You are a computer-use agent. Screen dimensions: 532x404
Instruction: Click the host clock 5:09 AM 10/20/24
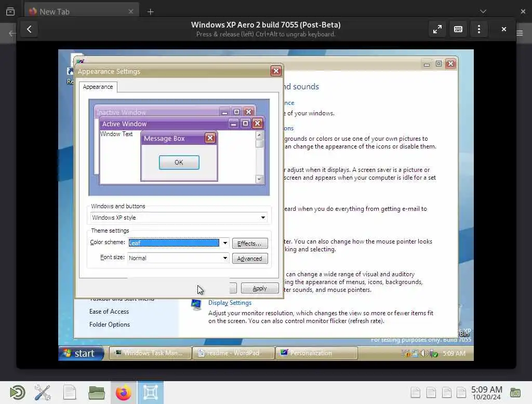[486, 393]
